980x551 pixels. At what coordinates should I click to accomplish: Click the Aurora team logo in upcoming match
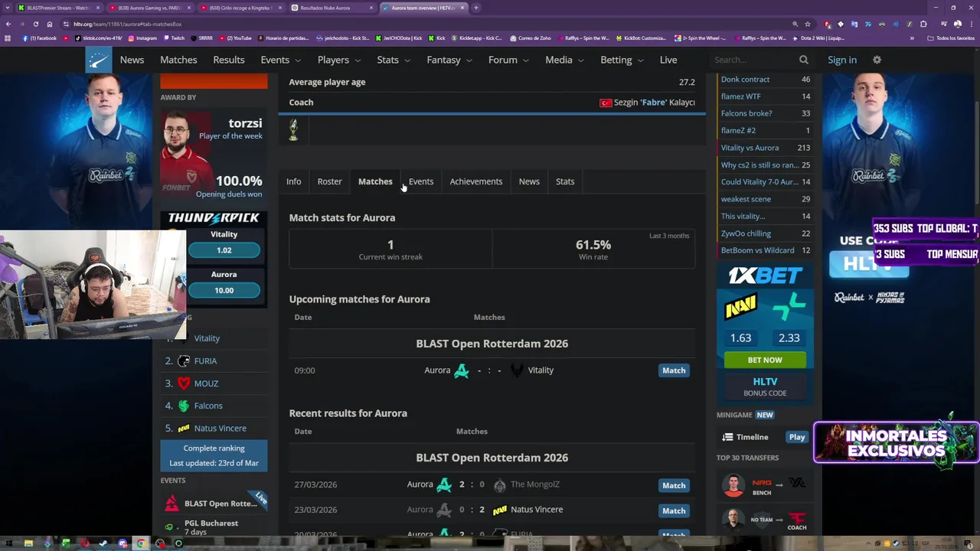pos(462,370)
